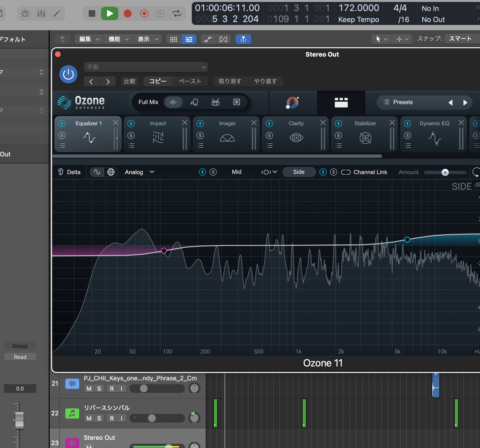Open the Analog EQ mode dropdown

coord(139,172)
